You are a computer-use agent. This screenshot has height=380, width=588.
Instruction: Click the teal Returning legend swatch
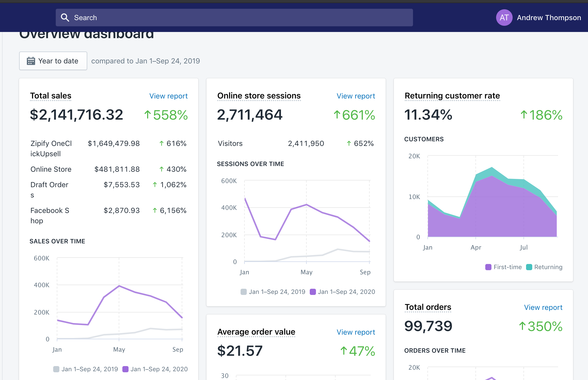pyautogui.click(x=529, y=267)
